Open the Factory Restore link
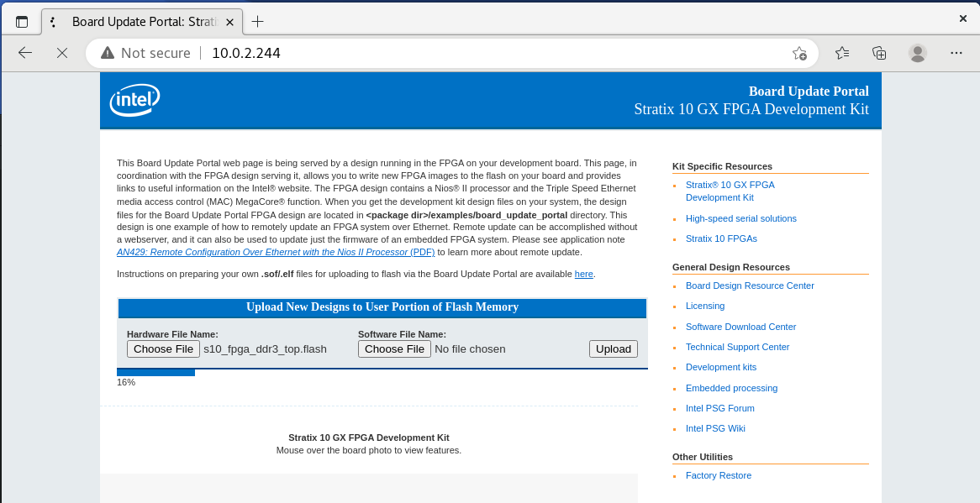 718,474
